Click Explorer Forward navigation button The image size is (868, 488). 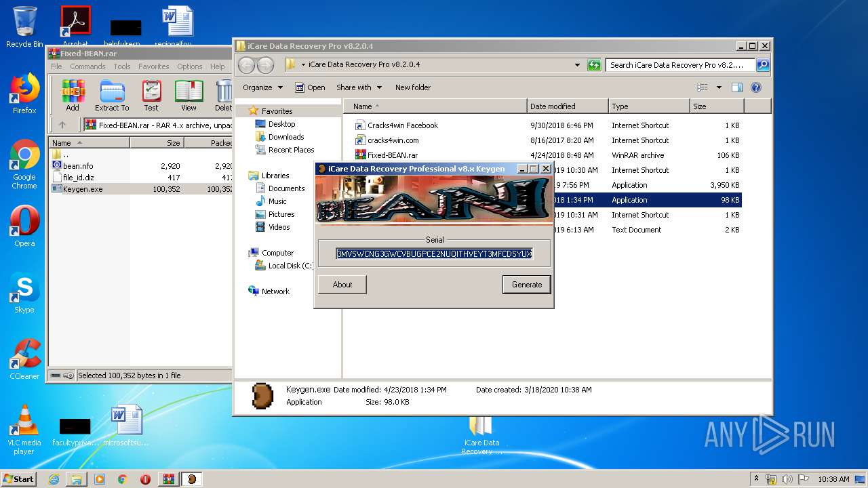[x=265, y=65]
